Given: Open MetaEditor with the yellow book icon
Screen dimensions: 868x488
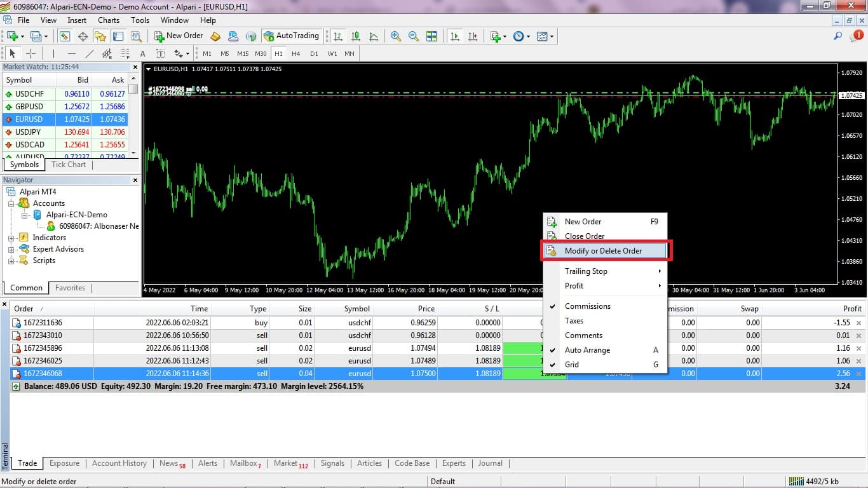Looking at the screenshot, I should [215, 36].
